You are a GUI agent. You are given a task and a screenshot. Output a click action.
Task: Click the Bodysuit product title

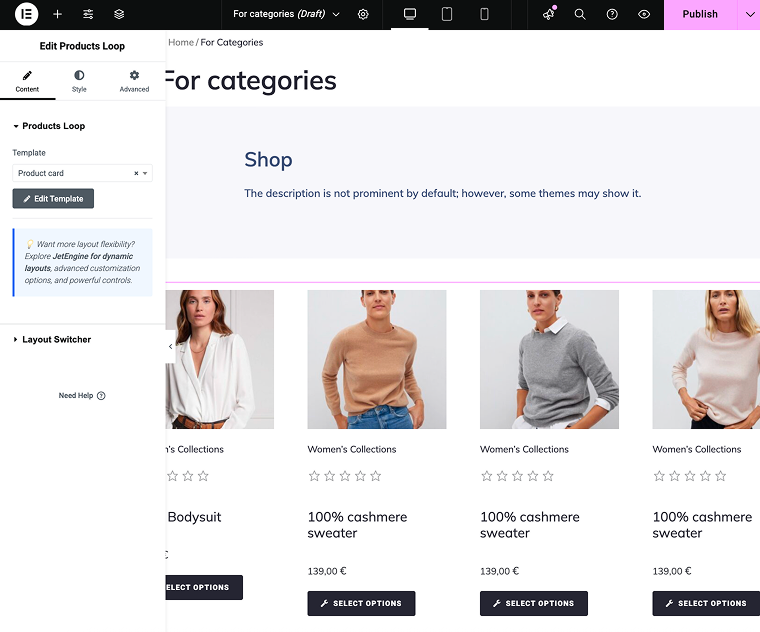(194, 517)
